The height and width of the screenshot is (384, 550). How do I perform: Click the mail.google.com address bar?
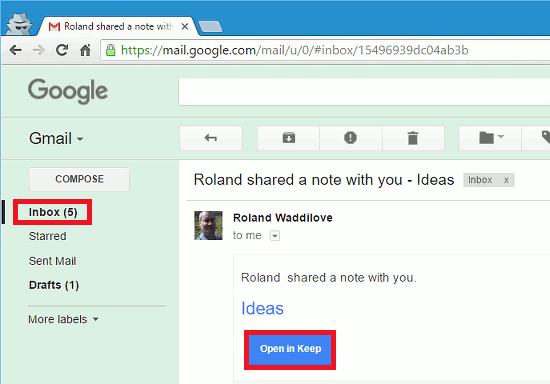325,50
